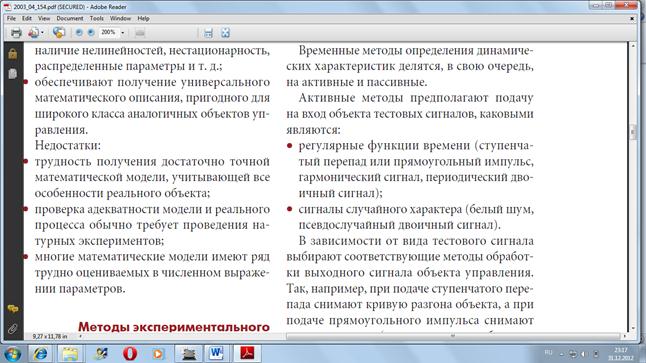Screen dimensions: 646x363
Task: Click the horizontal scrollbar right arrow
Action: click(625, 336)
